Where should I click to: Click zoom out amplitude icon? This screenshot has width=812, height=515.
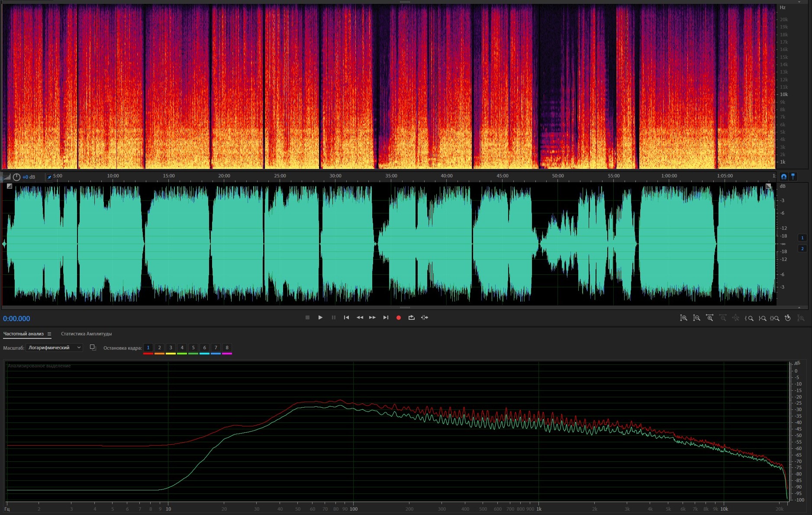coord(696,318)
